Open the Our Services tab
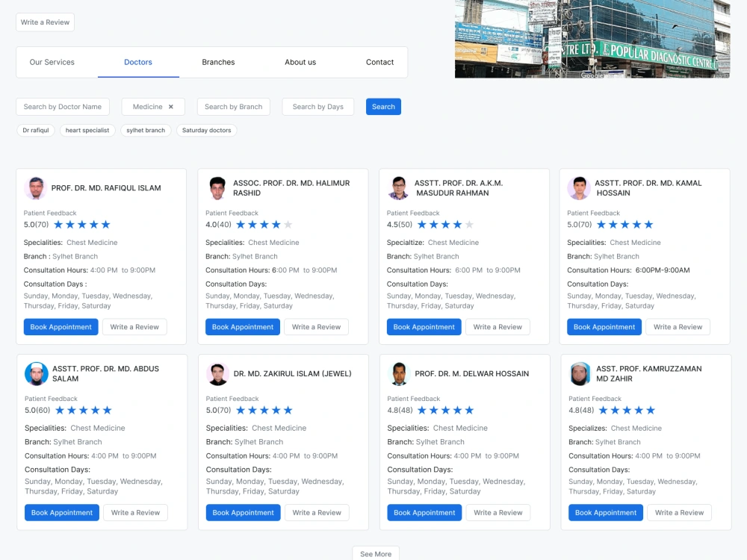This screenshot has height=560, width=747. (52, 62)
